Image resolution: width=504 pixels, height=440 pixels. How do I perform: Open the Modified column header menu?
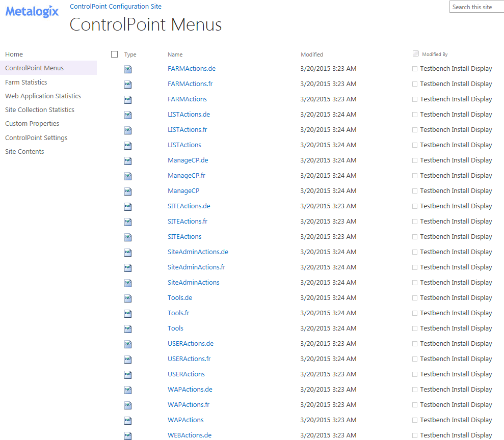click(x=311, y=54)
